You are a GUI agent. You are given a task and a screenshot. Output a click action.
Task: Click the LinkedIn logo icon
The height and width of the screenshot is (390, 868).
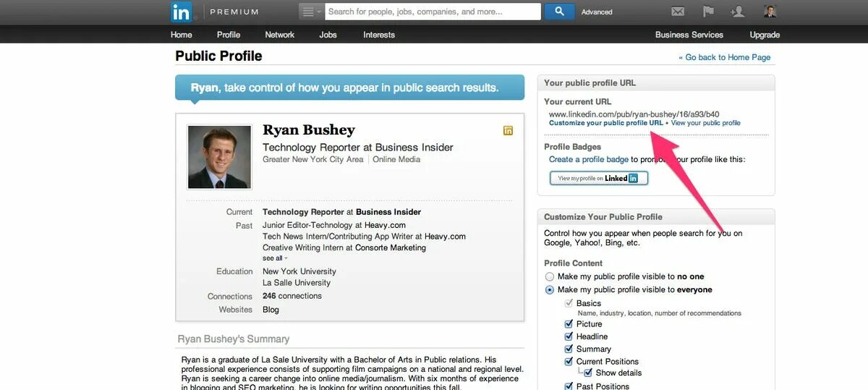click(x=181, y=12)
